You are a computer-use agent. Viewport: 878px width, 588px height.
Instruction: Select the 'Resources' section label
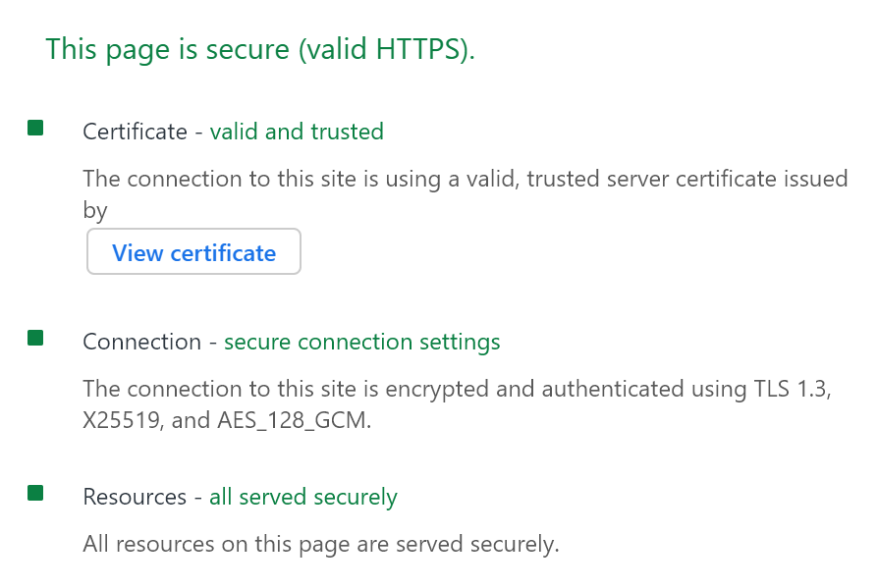tap(135, 497)
